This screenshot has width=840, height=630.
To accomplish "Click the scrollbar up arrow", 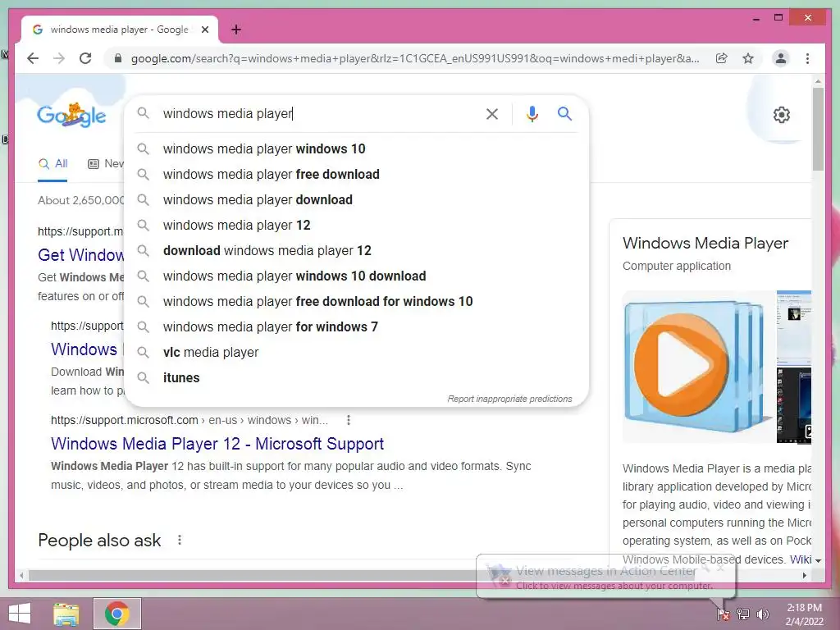I will click(x=818, y=81).
